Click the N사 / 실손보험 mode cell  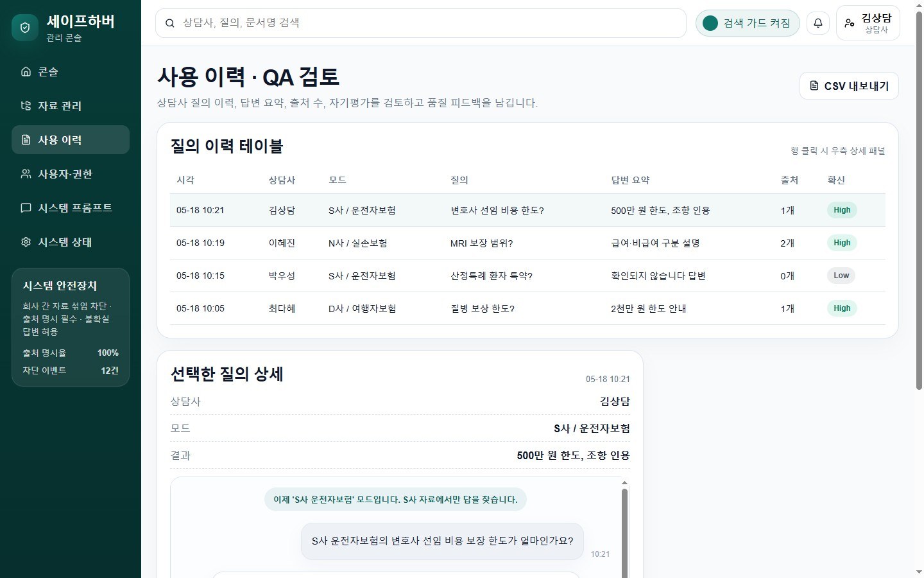click(357, 243)
